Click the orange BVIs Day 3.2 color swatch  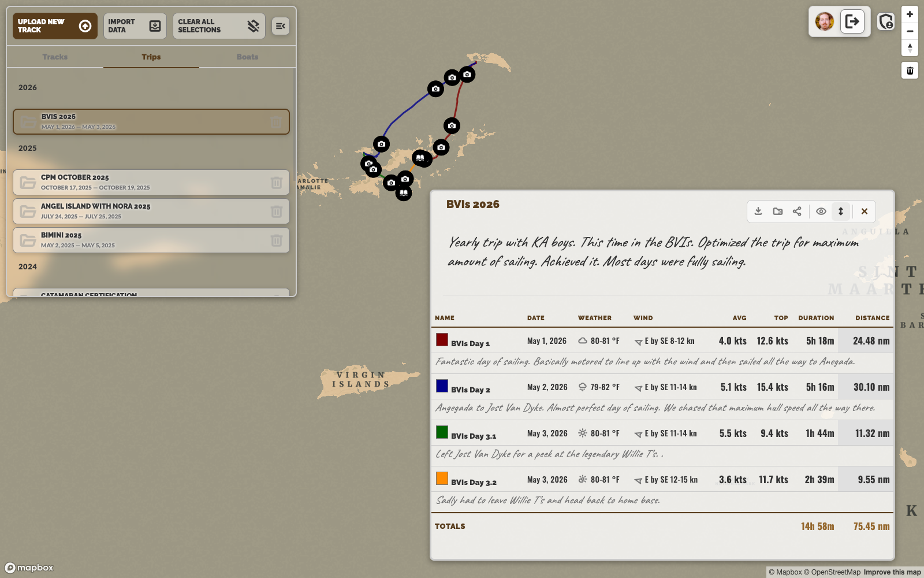(x=442, y=478)
